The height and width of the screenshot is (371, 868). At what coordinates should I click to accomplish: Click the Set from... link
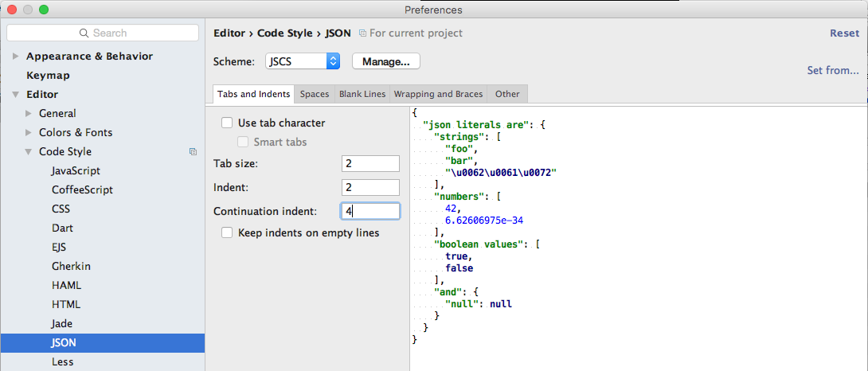click(832, 70)
